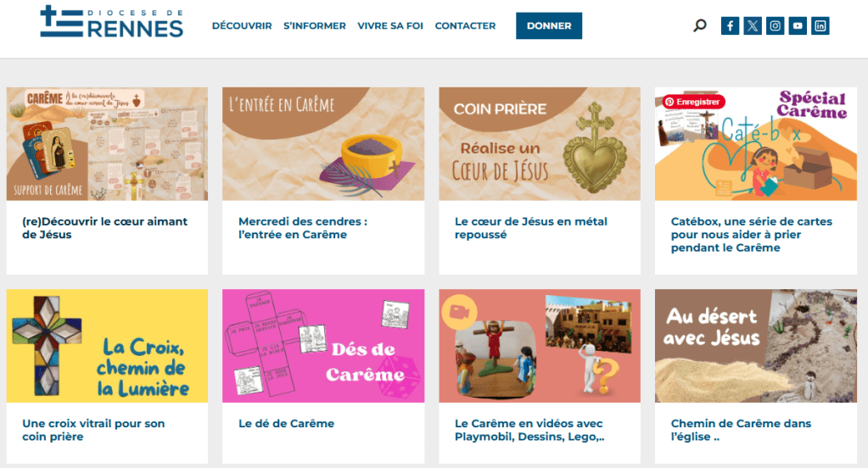Image resolution: width=868 pixels, height=468 pixels.
Task: Open the X (Twitter) social icon
Action: point(753,25)
